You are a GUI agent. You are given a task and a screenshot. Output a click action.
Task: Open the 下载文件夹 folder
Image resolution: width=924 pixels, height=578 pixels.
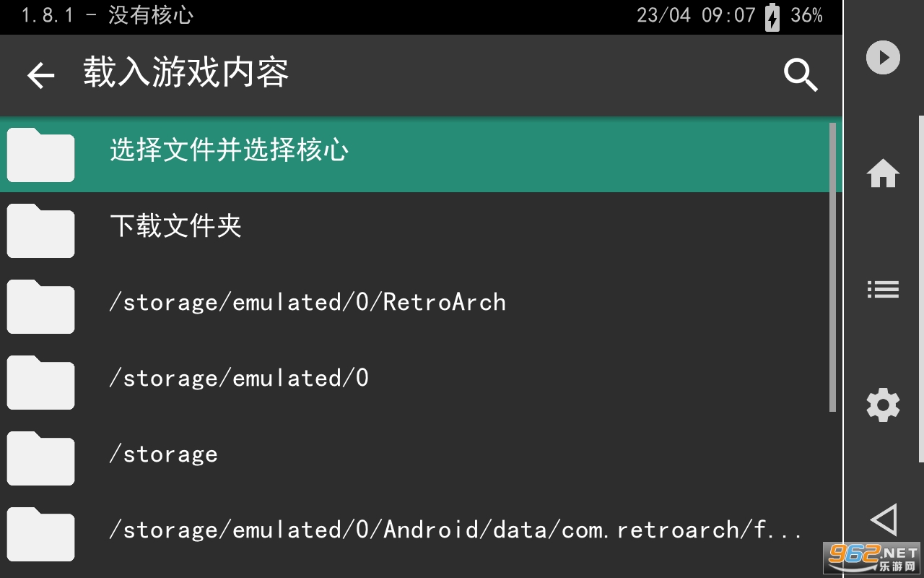(x=175, y=226)
